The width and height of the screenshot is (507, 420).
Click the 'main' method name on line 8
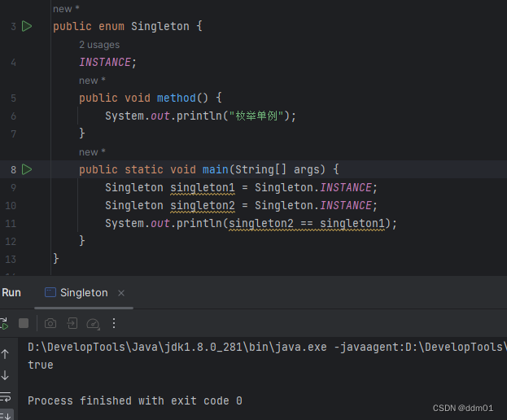tap(216, 169)
